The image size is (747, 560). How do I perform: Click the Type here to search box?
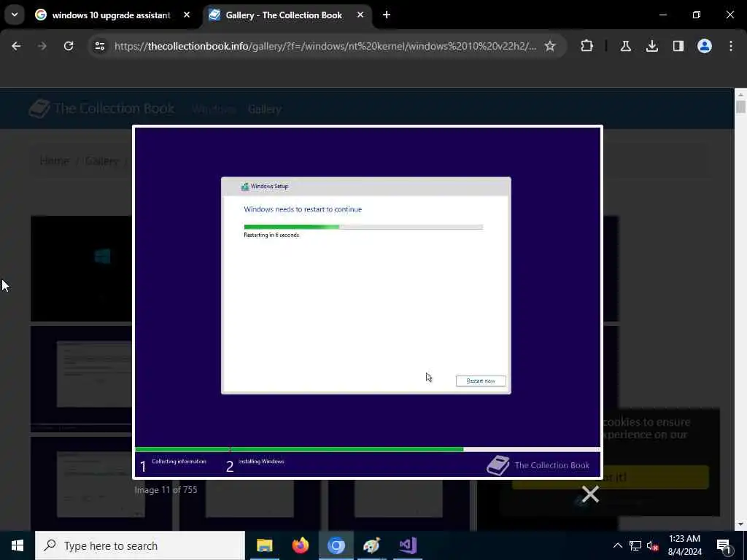click(x=140, y=545)
